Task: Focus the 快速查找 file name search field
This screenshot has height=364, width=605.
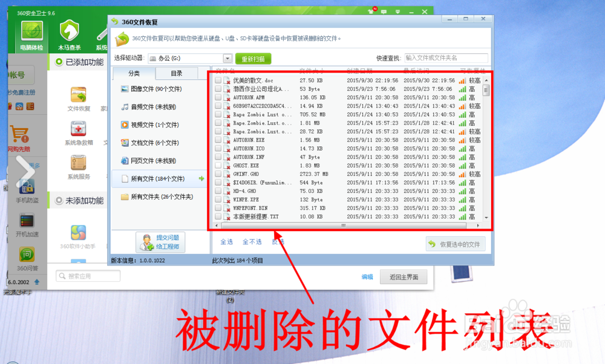Action: click(446, 58)
